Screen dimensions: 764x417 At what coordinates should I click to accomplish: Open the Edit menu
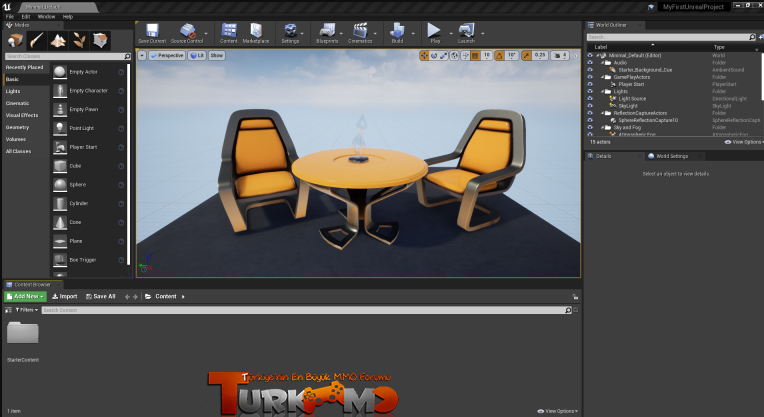point(26,17)
